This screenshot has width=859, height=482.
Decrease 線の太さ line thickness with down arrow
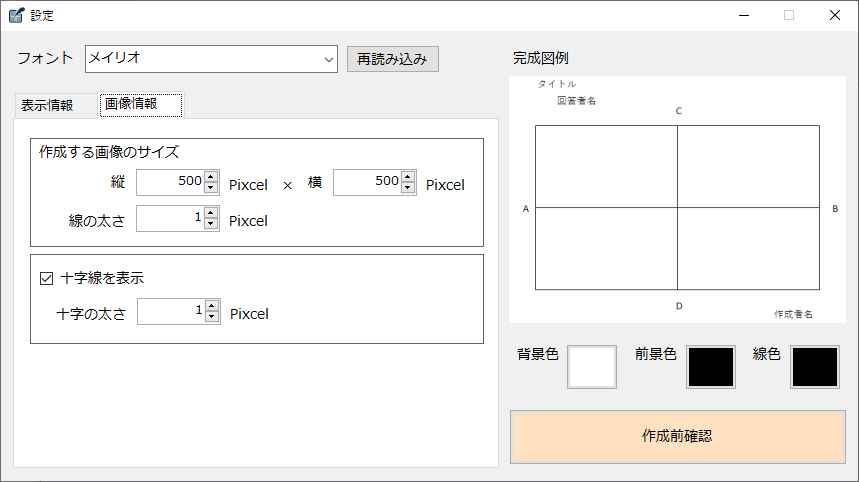pyautogui.click(x=210, y=224)
